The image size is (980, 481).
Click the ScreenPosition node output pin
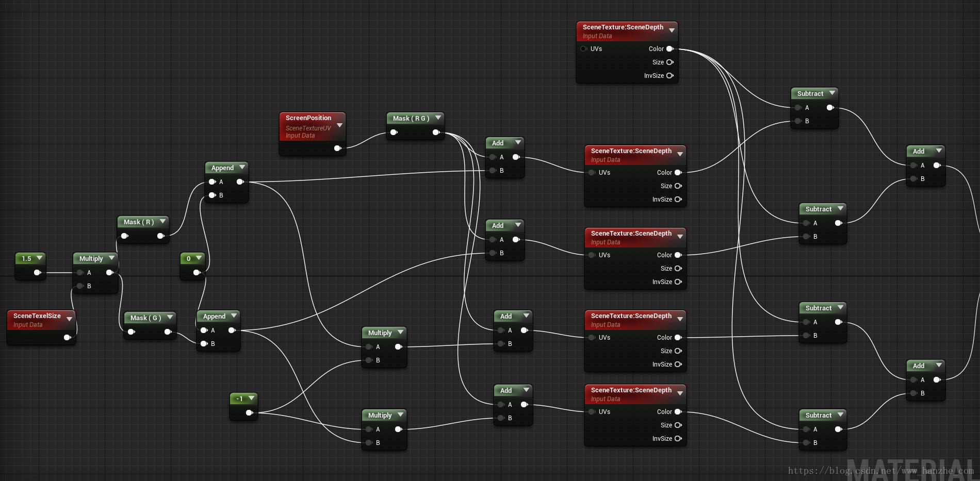(x=337, y=148)
